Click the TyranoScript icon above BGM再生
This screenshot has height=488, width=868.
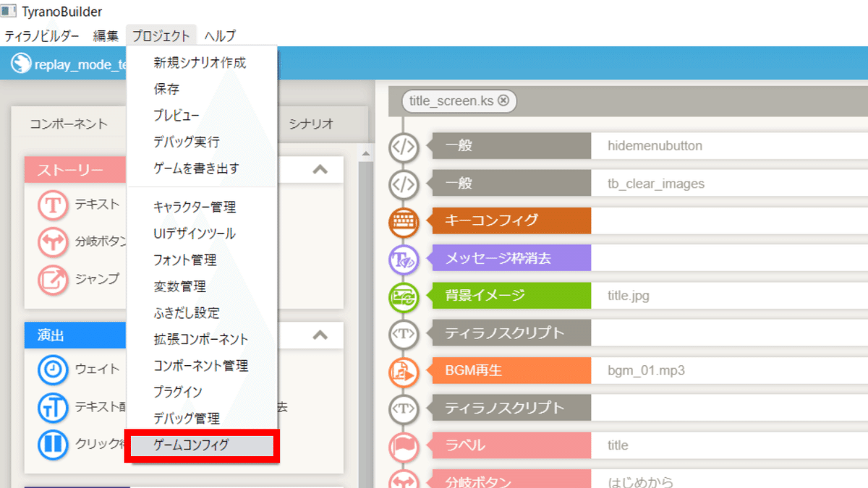403,334
